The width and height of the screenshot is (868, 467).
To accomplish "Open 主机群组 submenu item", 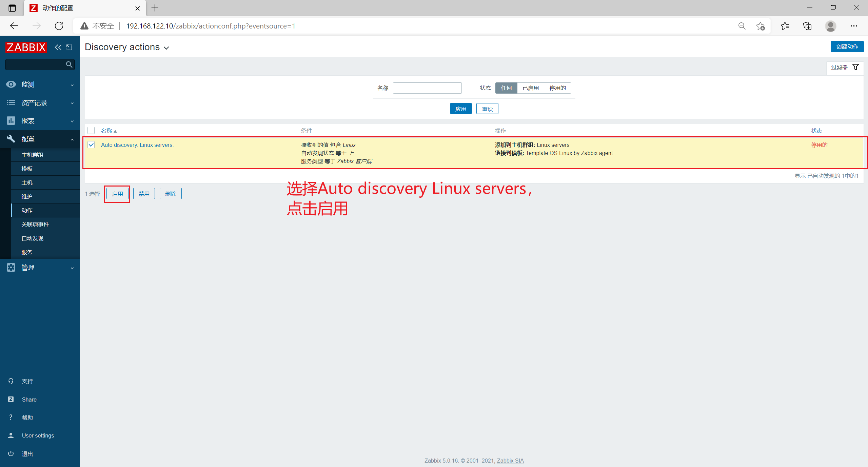I will (x=45, y=155).
